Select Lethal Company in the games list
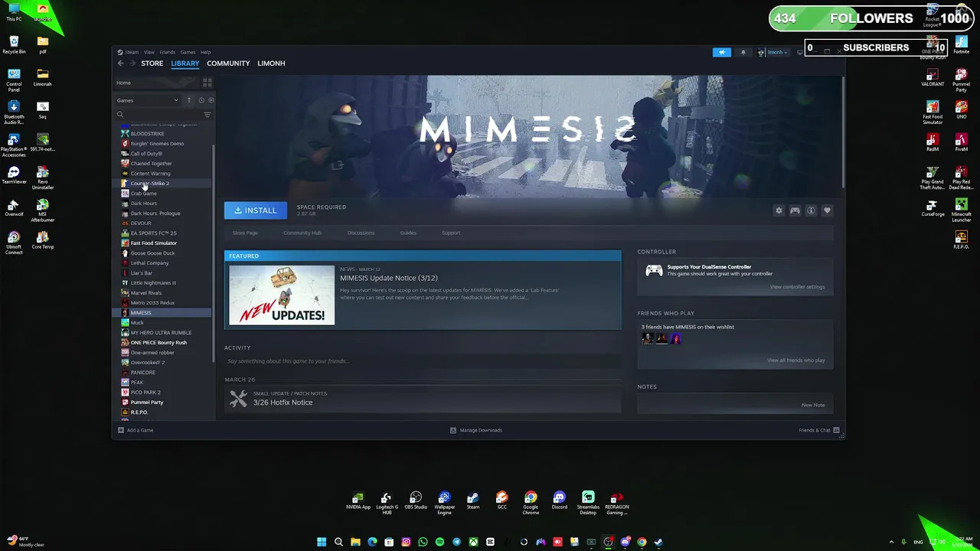The width and height of the screenshot is (980, 551). pyautogui.click(x=162, y=263)
